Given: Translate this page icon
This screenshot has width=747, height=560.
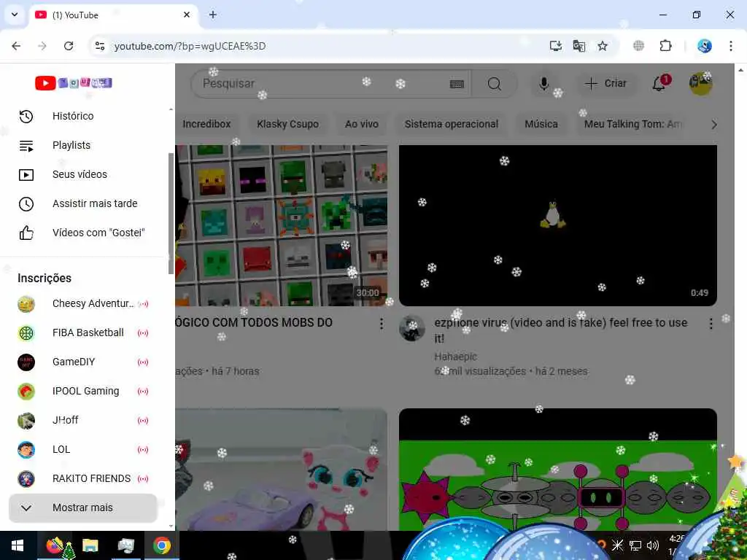Looking at the screenshot, I should (x=578, y=46).
